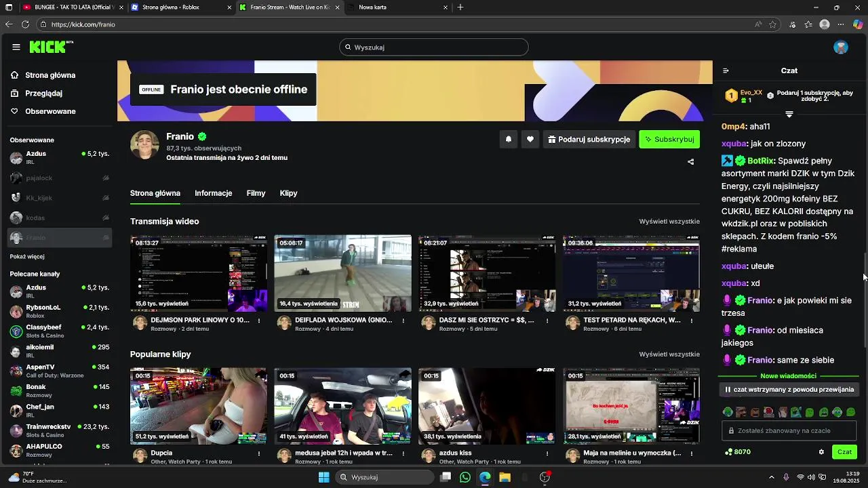Screen dimensions: 868x488
Task: Open Trainwreckstv in recommended channels
Action: tap(60, 430)
